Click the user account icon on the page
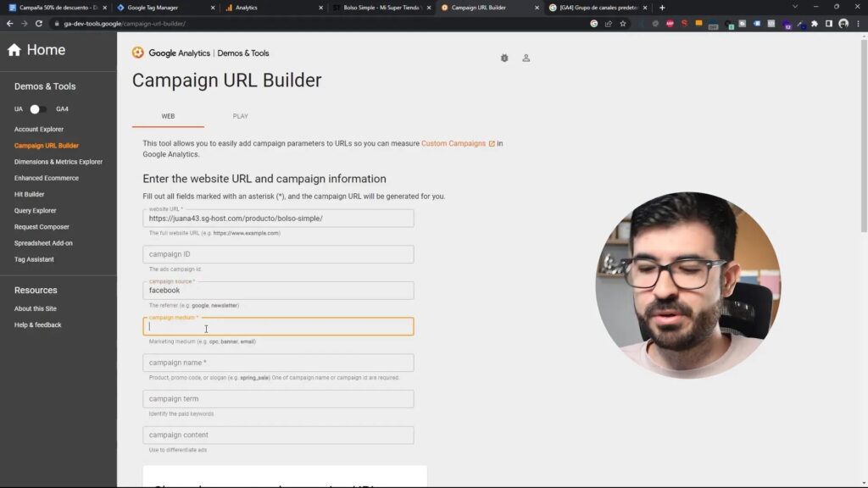This screenshot has width=868, height=488. (526, 58)
